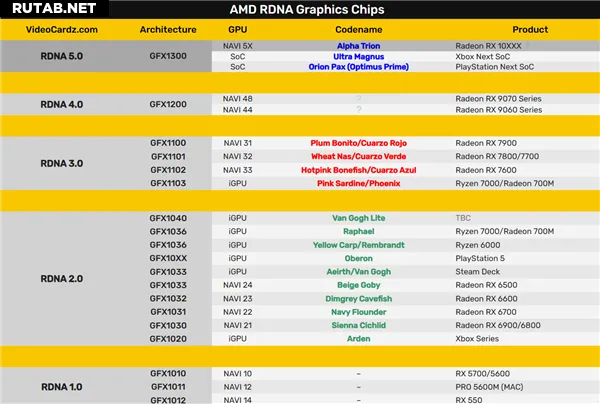Click the "Xbox Next SoC" product cell
Screen dimensions: 600x404
point(483,57)
